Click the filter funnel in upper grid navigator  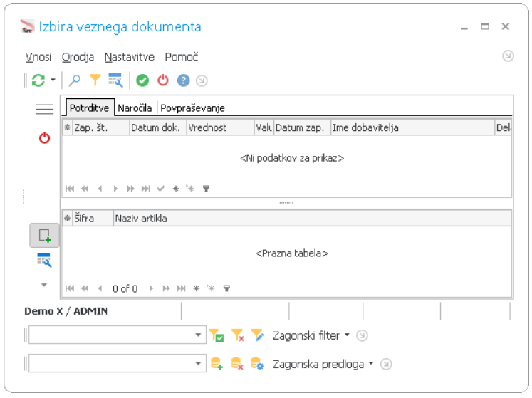tap(206, 189)
